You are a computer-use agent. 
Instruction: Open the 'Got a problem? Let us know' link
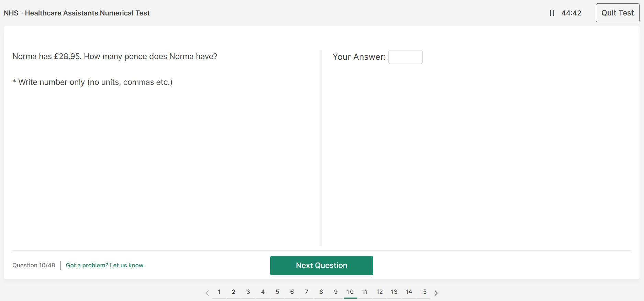(104, 265)
